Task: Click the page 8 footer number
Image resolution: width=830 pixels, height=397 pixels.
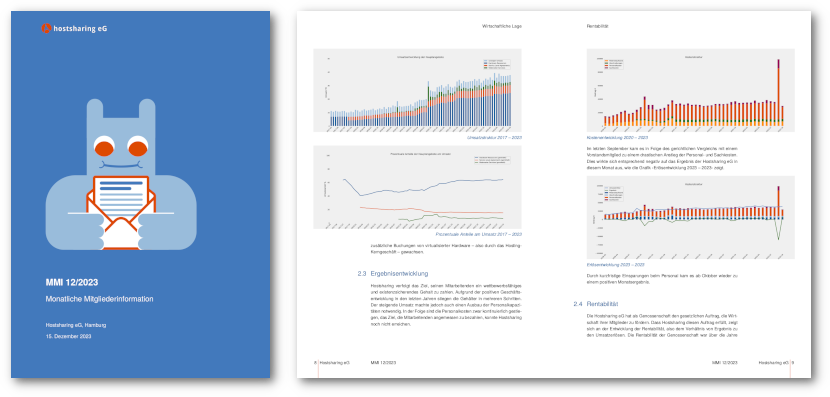Action: [315, 363]
